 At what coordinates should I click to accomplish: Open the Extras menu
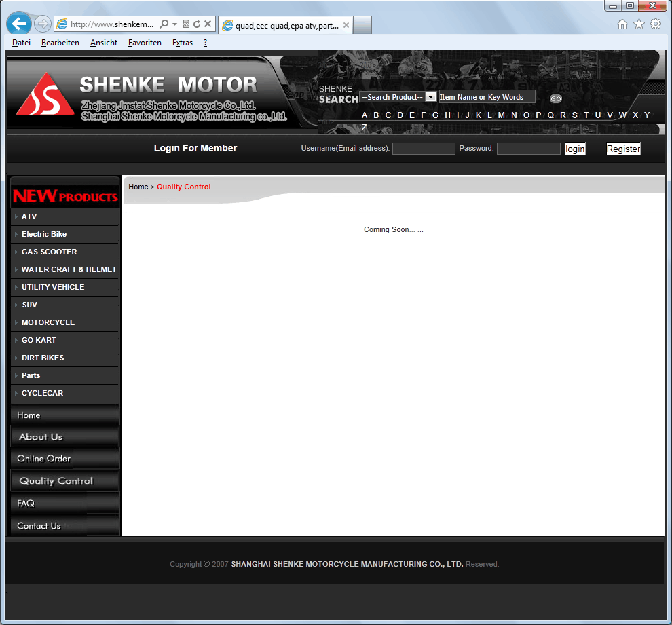(182, 43)
